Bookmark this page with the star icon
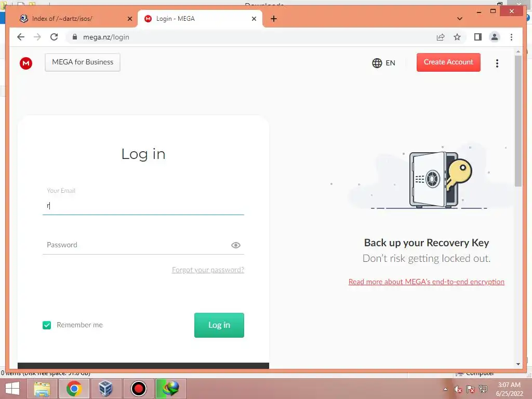 point(457,37)
